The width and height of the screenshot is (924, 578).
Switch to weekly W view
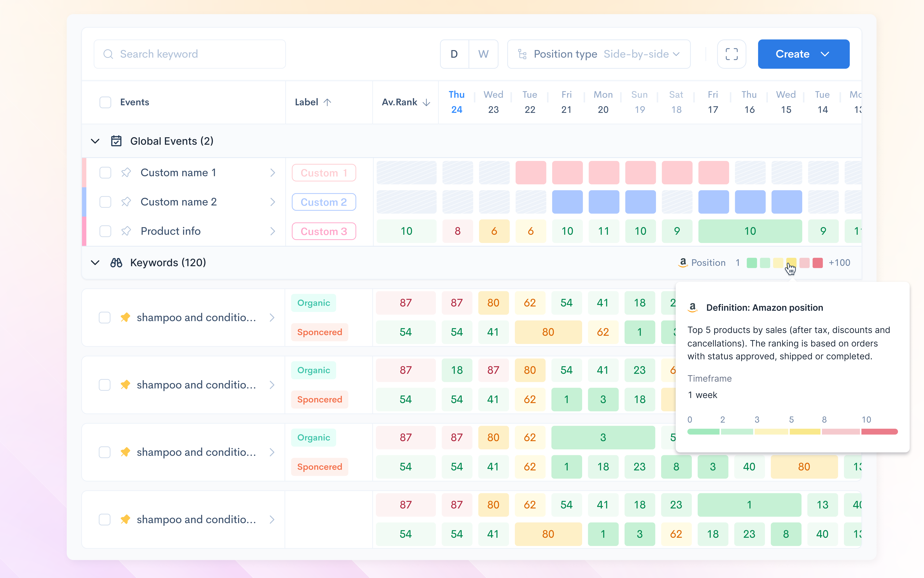483,54
